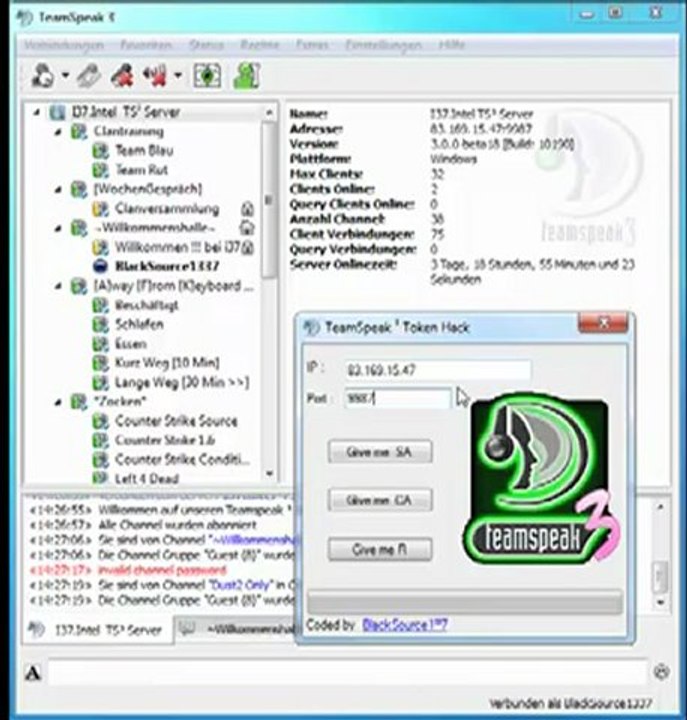Click the Counter Strike 1.6 channel icon
The height and width of the screenshot is (720, 687).
100,440
